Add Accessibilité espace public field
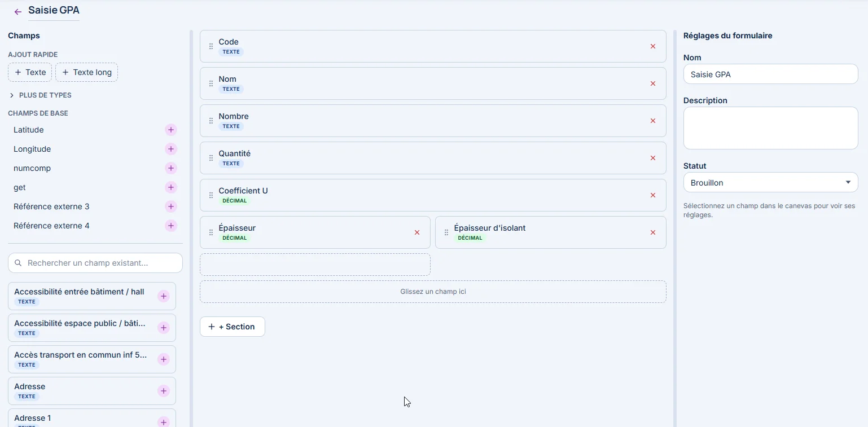The height and width of the screenshot is (427, 868). click(x=164, y=328)
